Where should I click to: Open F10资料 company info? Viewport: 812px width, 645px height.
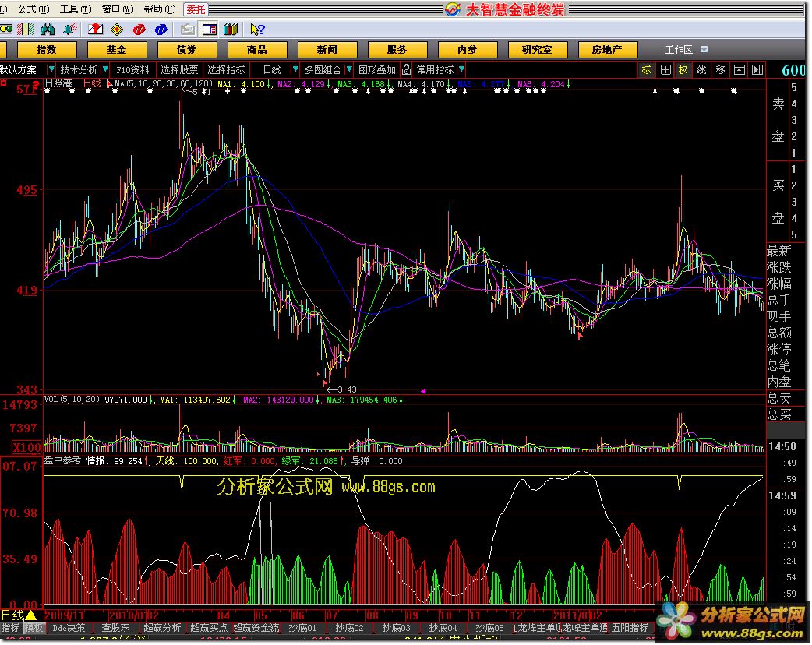(x=132, y=69)
